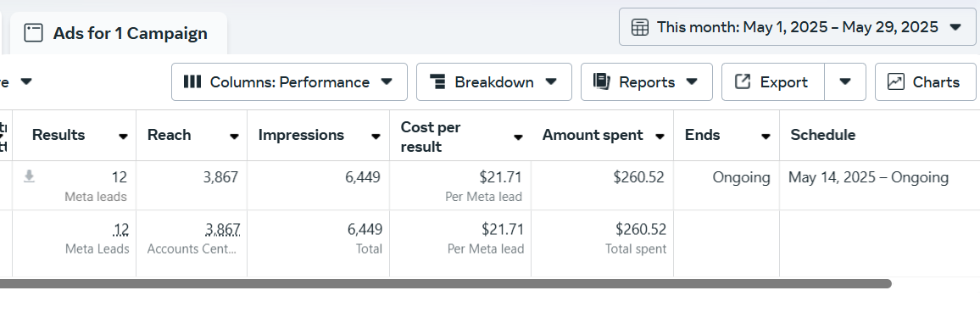This screenshot has height=324, width=980.
Task: Open the Breakdown dropdown menu
Action: 493,82
